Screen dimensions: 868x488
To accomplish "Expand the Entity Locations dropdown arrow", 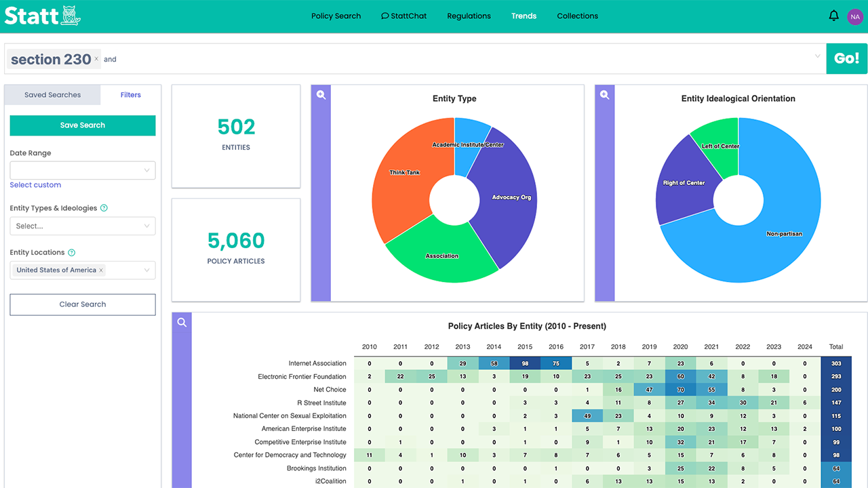I will [146, 270].
